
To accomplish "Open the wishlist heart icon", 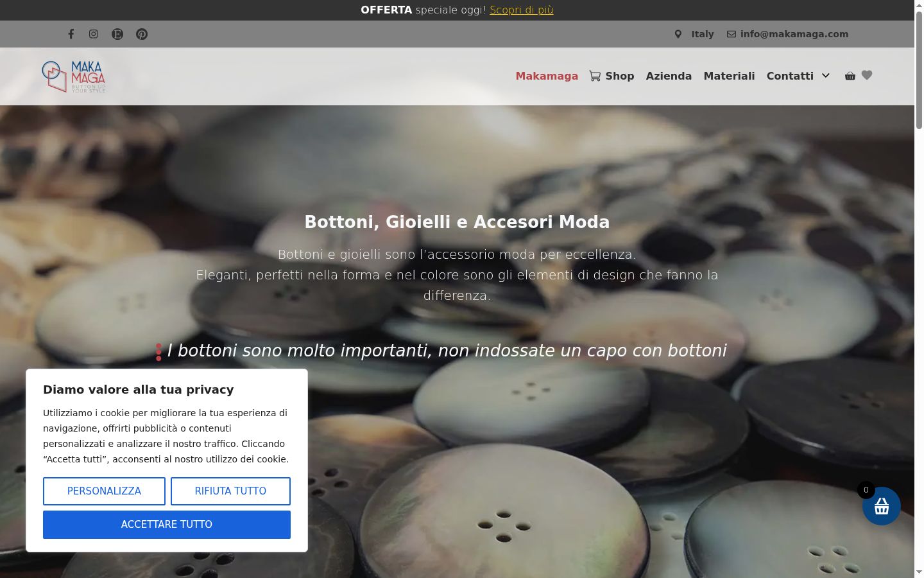I will (867, 75).
